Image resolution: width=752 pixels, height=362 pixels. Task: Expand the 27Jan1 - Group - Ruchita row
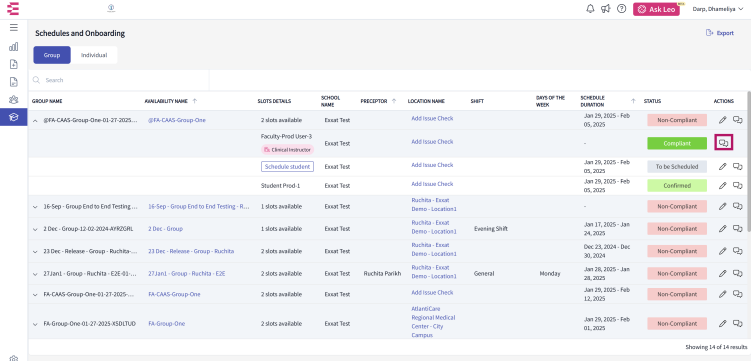tap(35, 274)
